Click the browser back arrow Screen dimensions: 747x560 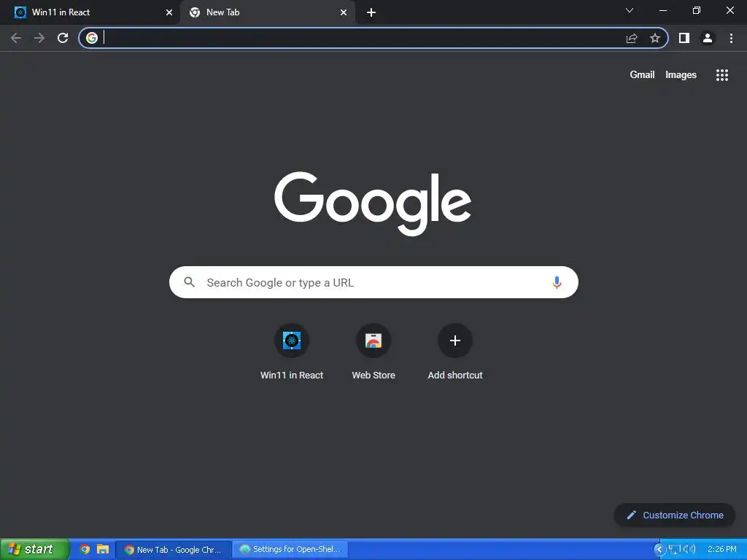(x=16, y=38)
